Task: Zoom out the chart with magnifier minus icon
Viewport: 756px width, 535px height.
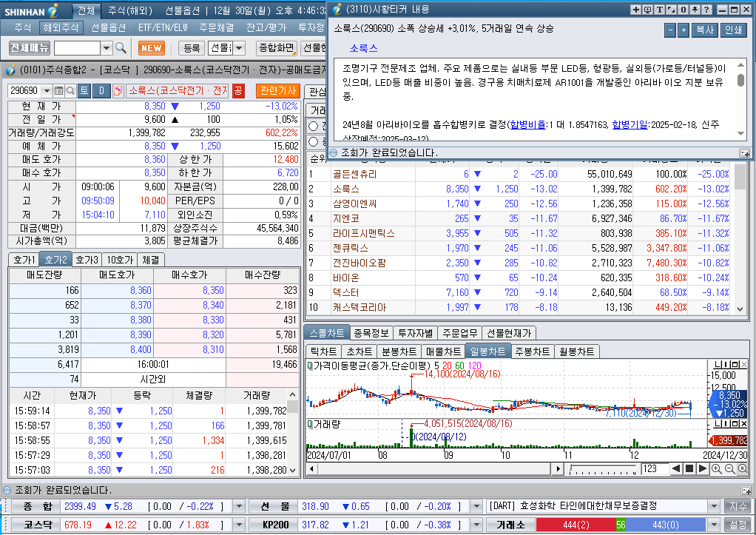Action: 729,468
